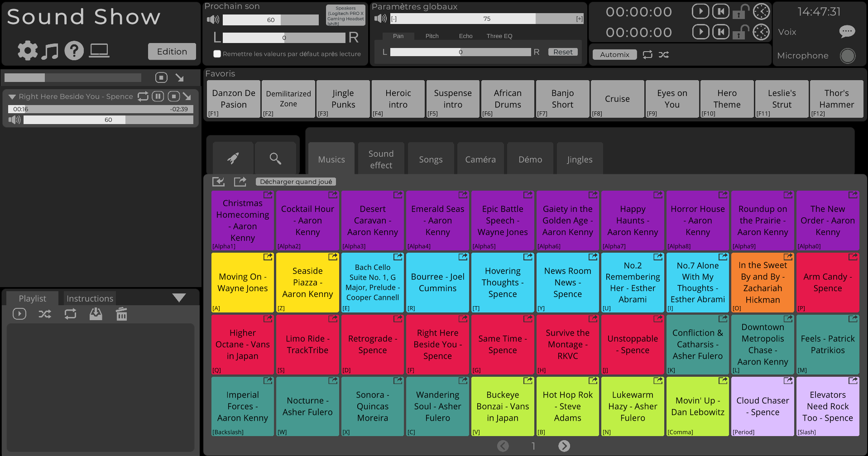
Task: Toggle global shuffle next to Automix
Action: (664, 54)
